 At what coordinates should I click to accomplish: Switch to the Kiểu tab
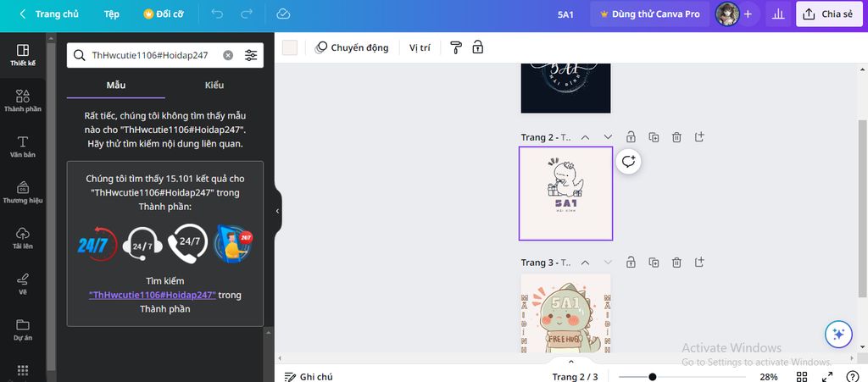pyautogui.click(x=214, y=85)
